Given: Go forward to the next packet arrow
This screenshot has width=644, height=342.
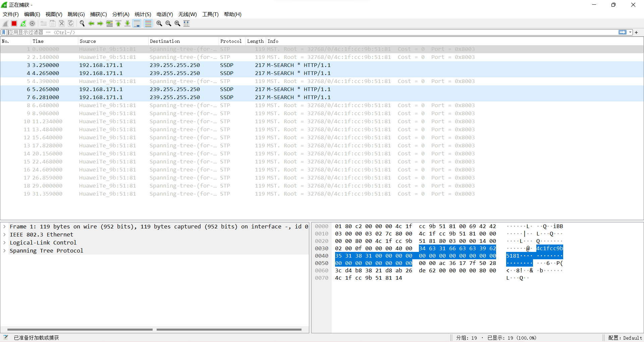Looking at the screenshot, I should pos(100,23).
